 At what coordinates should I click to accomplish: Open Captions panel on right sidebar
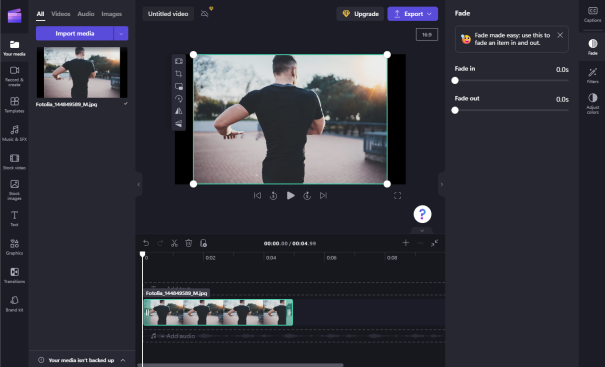pyautogui.click(x=592, y=14)
